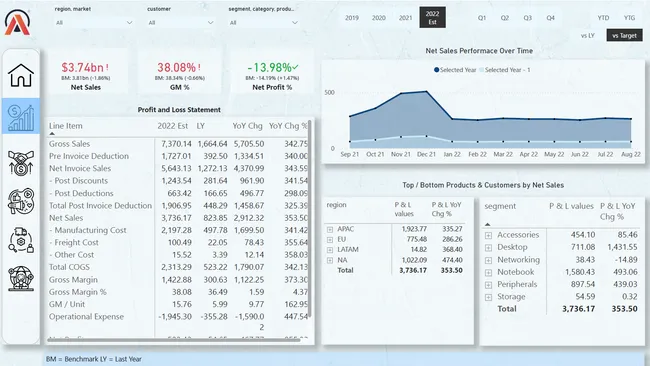Filter by quarter Q1

(482, 18)
